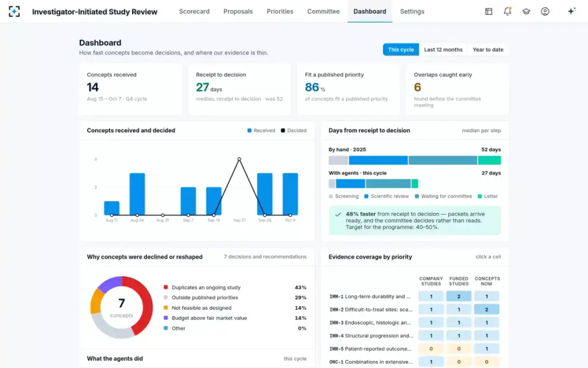
Task: Click the grey Screening legend marker
Action: click(x=331, y=196)
